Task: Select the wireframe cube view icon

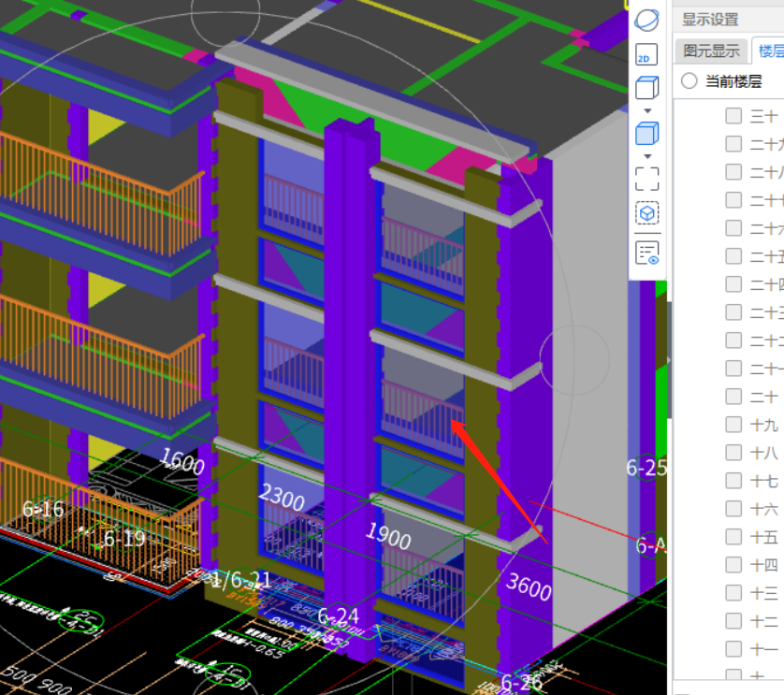Action: pyautogui.click(x=647, y=88)
